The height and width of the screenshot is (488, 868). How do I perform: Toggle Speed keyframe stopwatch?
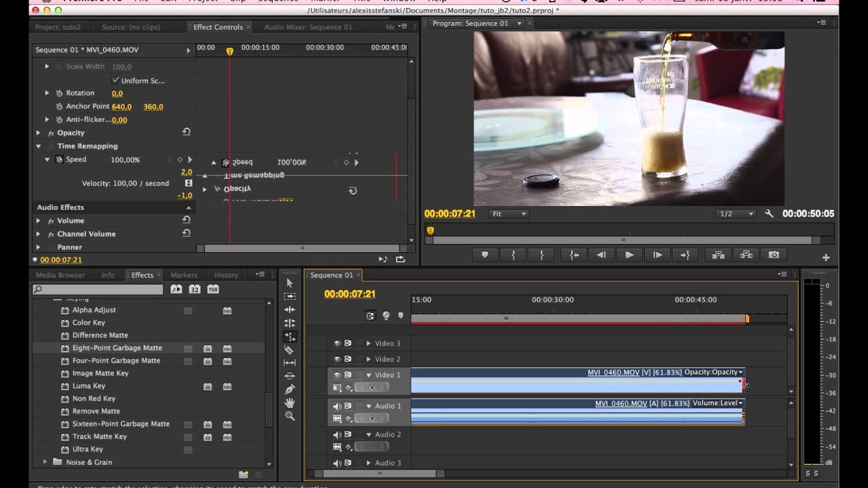59,160
